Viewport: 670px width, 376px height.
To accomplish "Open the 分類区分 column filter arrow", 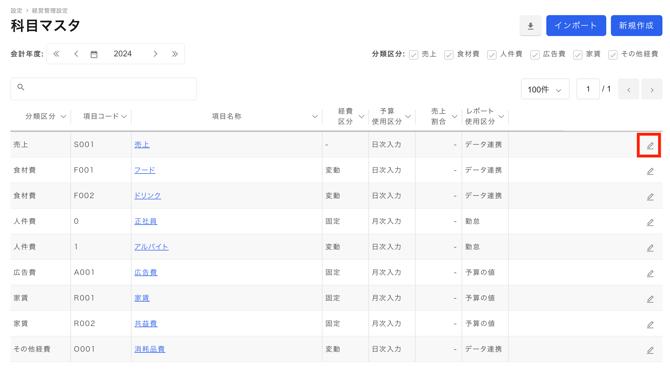I will tap(63, 117).
